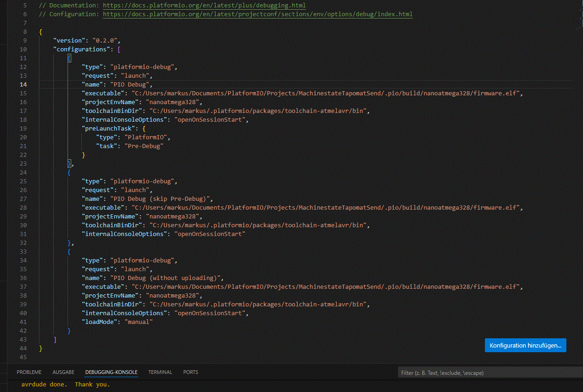The image size is (583, 392).
Task: Switch to the AUSGABE panel tab
Action: [63, 372]
